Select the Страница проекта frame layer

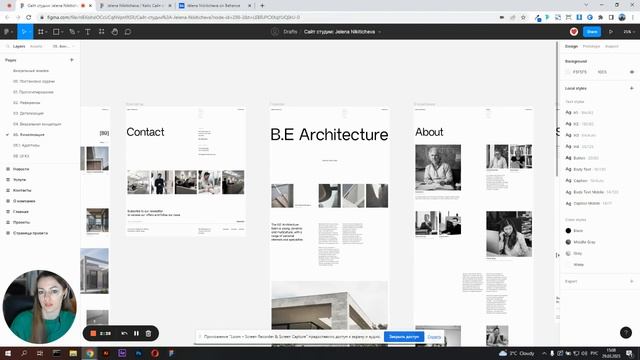[x=30, y=233]
